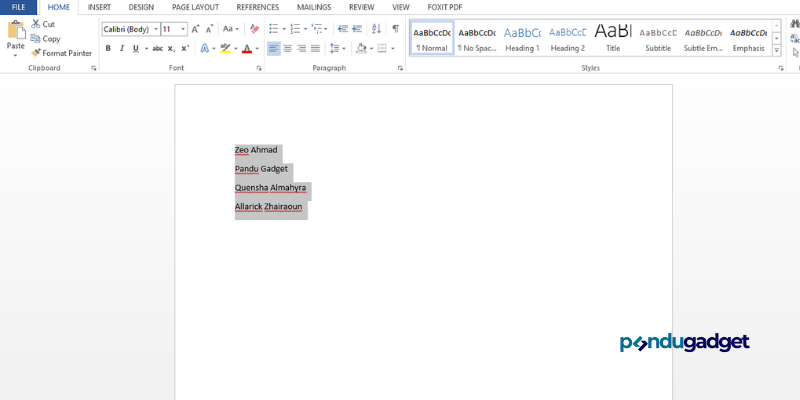
Task: Apply red font color
Action: coord(247,48)
